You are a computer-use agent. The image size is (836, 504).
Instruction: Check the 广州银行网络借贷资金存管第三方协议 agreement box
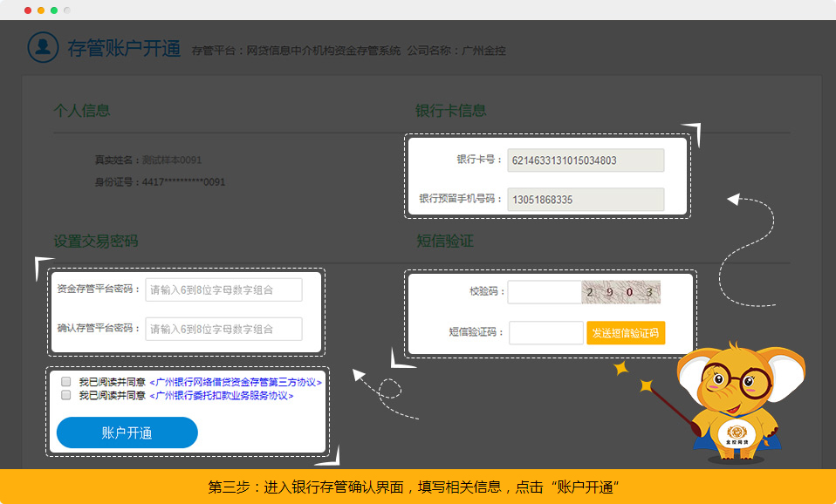pos(66,382)
